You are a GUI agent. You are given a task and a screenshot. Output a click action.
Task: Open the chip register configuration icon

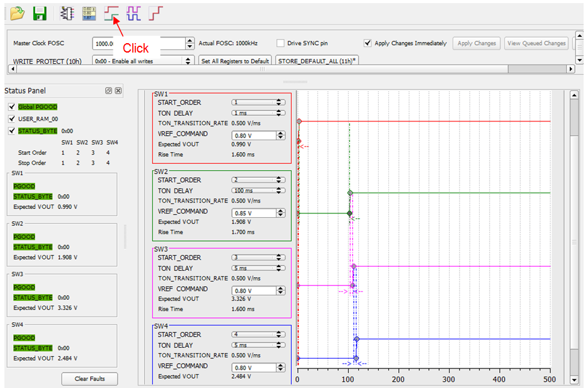66,13
